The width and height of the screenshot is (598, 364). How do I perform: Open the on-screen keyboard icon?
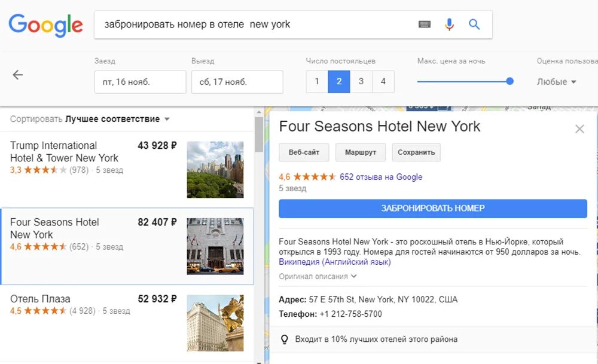coord(424,25)
